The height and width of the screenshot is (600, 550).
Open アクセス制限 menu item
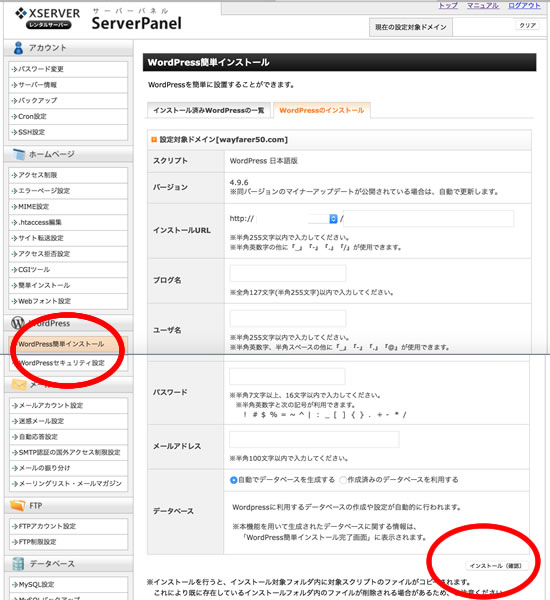[x=68, y=175]
